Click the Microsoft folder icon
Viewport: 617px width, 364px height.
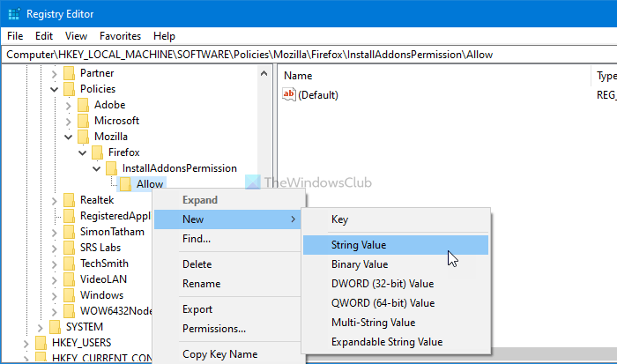(83, 121)
